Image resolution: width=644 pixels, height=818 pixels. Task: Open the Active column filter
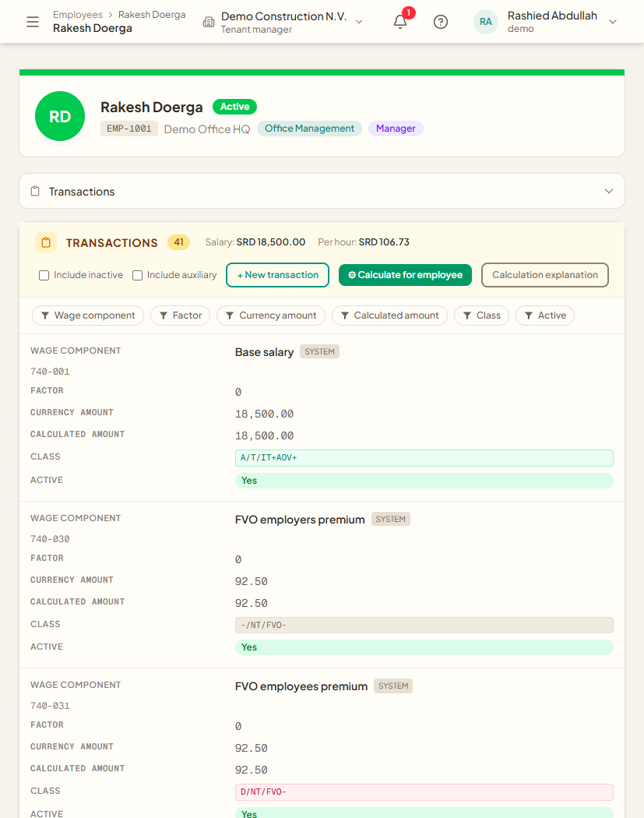545,316
